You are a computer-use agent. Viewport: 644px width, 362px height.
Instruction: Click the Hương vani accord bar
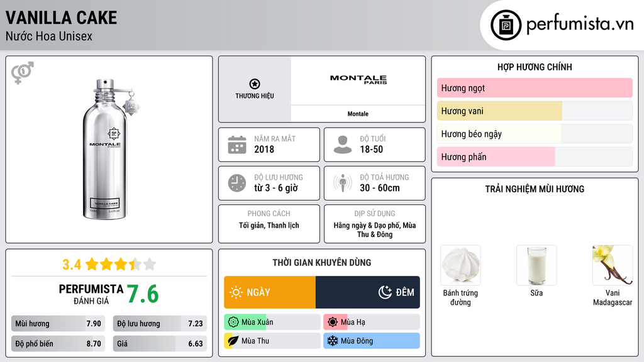535,111
